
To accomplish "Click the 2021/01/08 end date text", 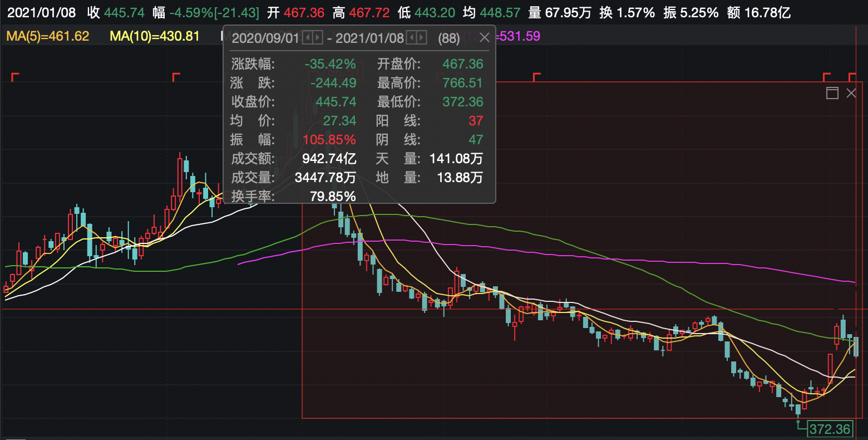I will pyautogui.click(x=369, y=38).
